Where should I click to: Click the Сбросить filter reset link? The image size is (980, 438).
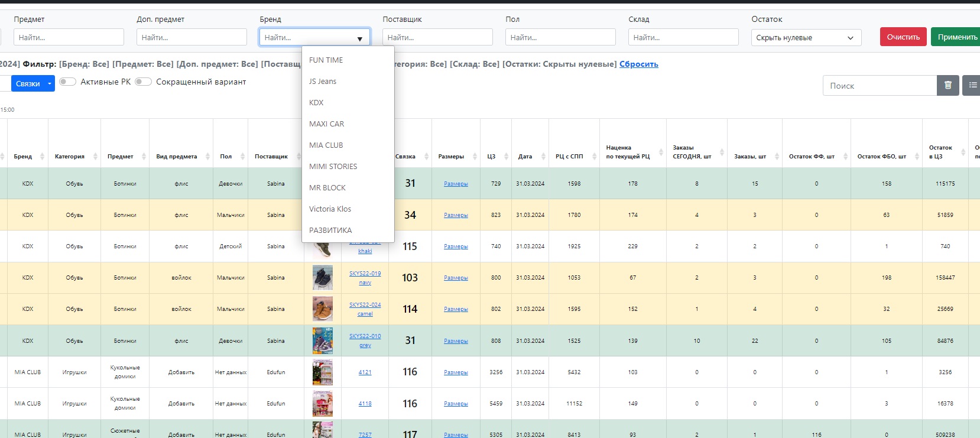click(x=638, y=64)
